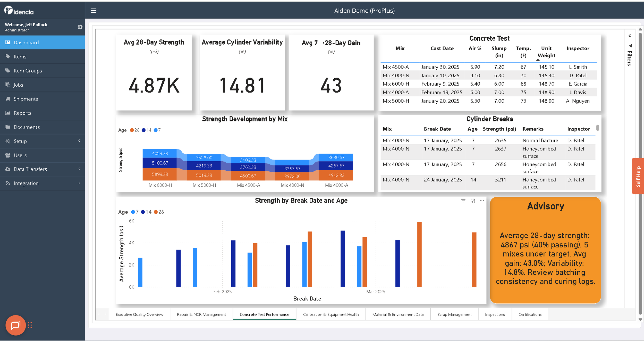
Task: Sort table by Unit Weight header
Action: point(546,52)
